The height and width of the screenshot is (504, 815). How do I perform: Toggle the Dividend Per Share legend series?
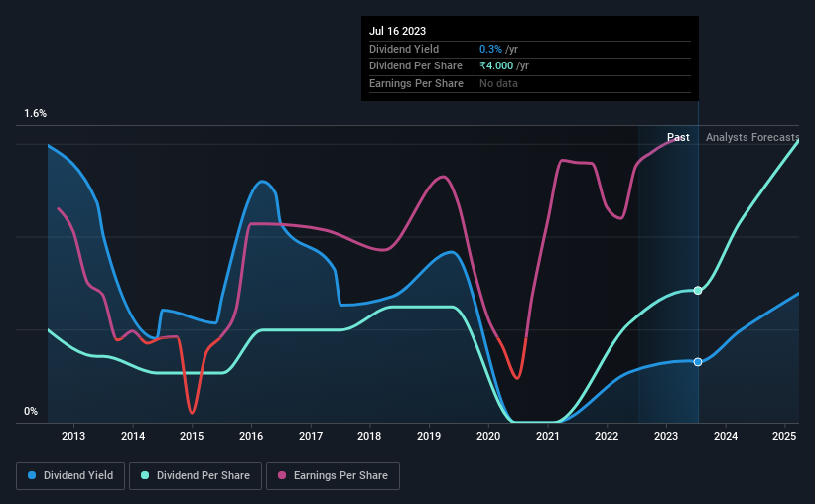pos(196,476)
